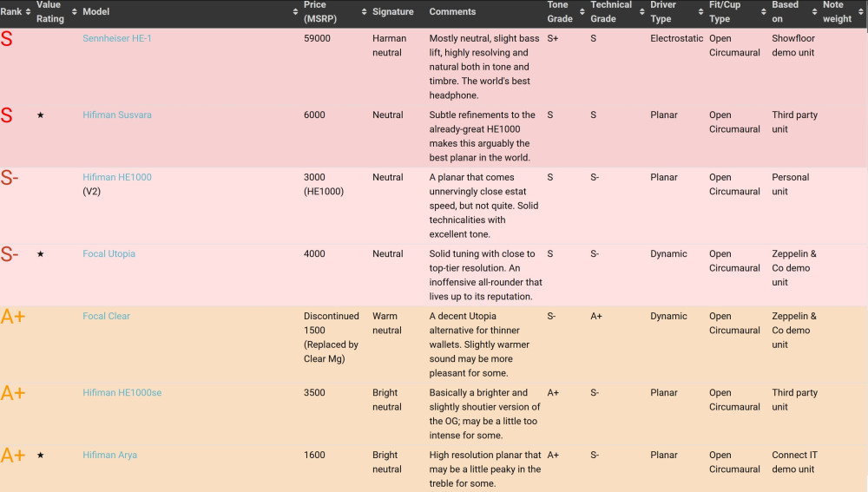Click the 6000 price cell
Image resolution: width=868 pixels, height=492 pixels.
click(314, 115)
